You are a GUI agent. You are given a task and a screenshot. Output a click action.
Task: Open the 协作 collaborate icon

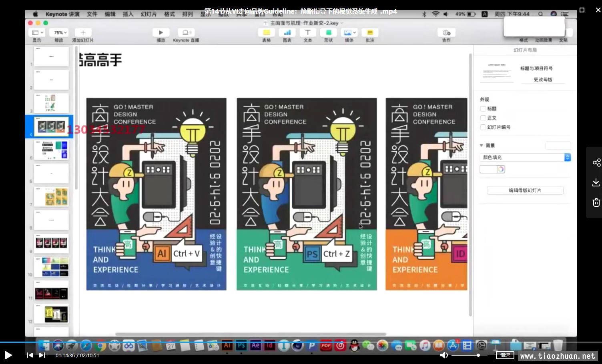click(x=446, y=32)
